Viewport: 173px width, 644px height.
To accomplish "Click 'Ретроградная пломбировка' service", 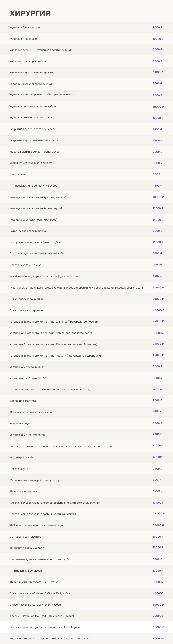I will tap(27, 231).
